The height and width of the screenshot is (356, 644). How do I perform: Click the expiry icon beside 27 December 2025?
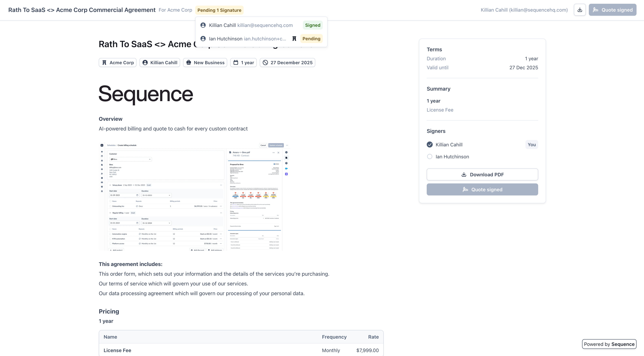pyautogui.click(x=265, y=63)
